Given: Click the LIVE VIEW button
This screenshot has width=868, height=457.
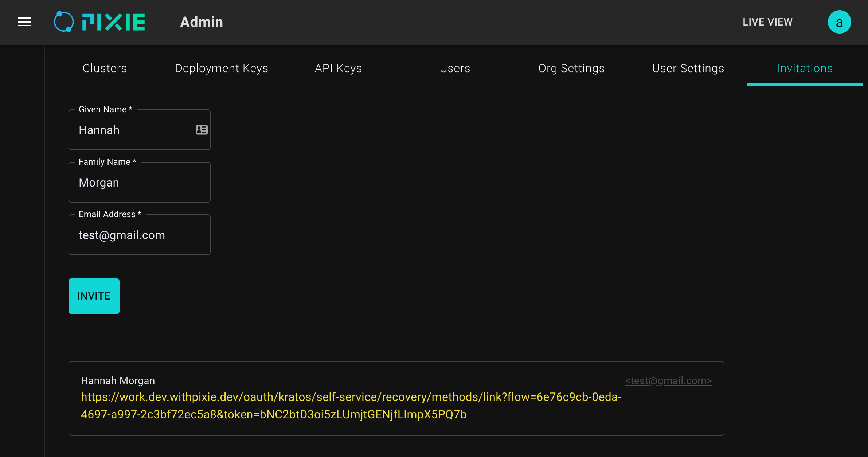Looking at the screenshot, I should click(x=767, y=22).
